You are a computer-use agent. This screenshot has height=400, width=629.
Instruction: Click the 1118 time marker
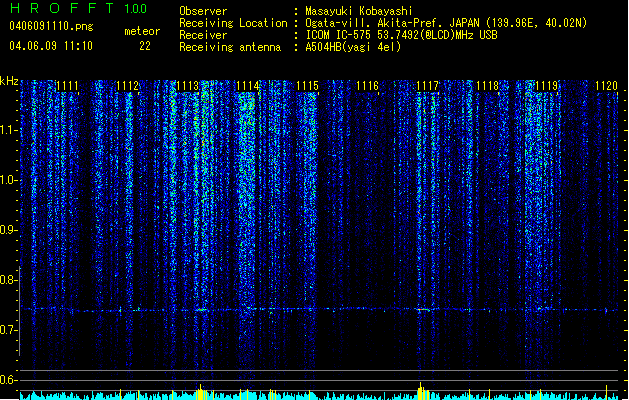click(x=487, y=86)
